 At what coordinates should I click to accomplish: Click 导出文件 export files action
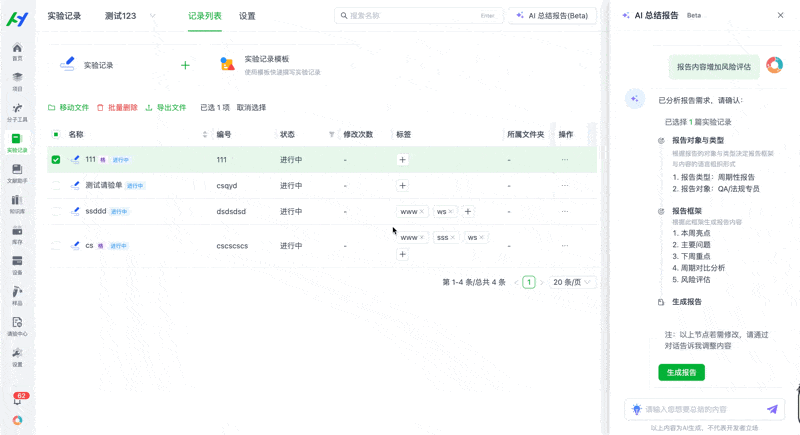pyautogui.click(x=166, y=108)
